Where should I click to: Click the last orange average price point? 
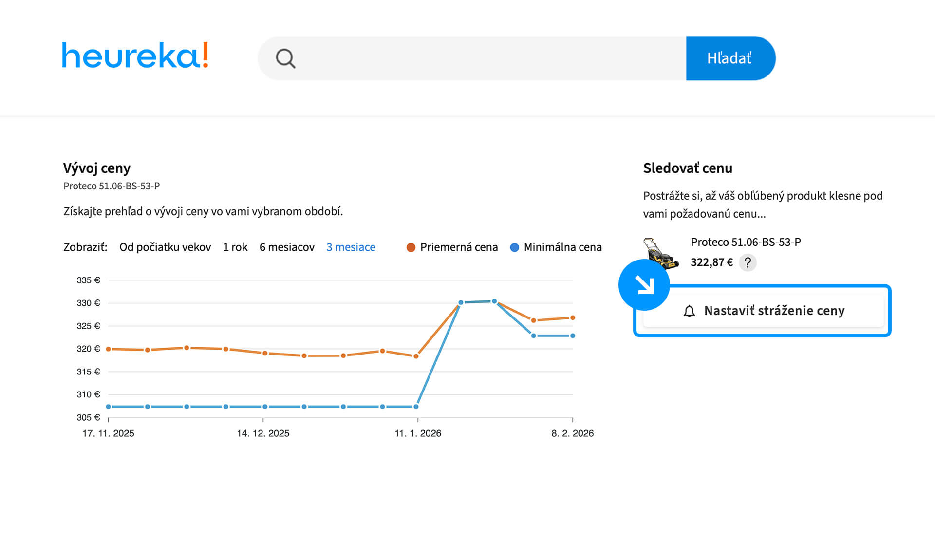pyautogui.click(x=573, y=317)
